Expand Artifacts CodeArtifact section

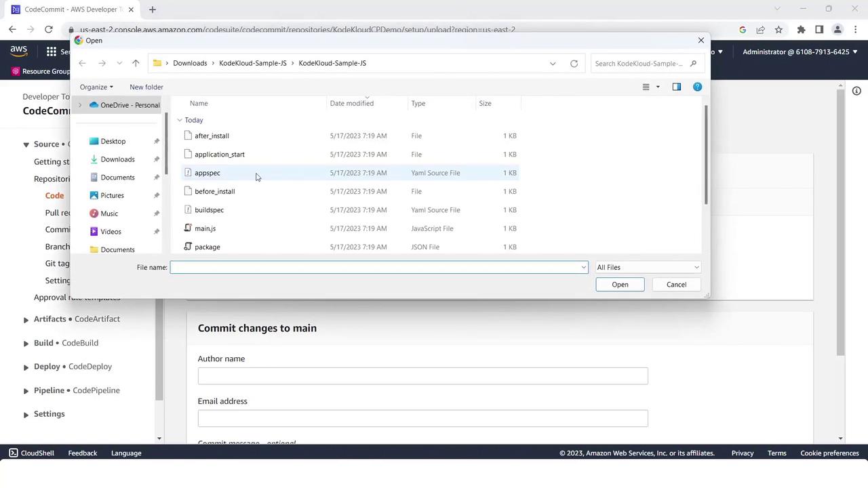(x=26, y=319)
